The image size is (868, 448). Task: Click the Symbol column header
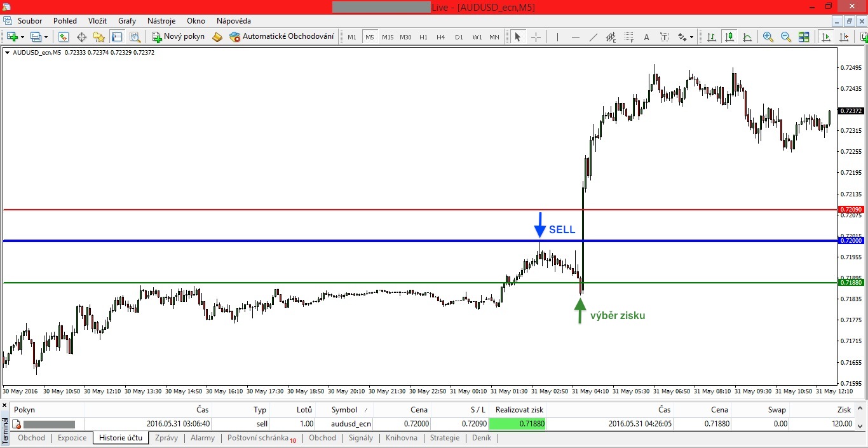tap(344, 410)
